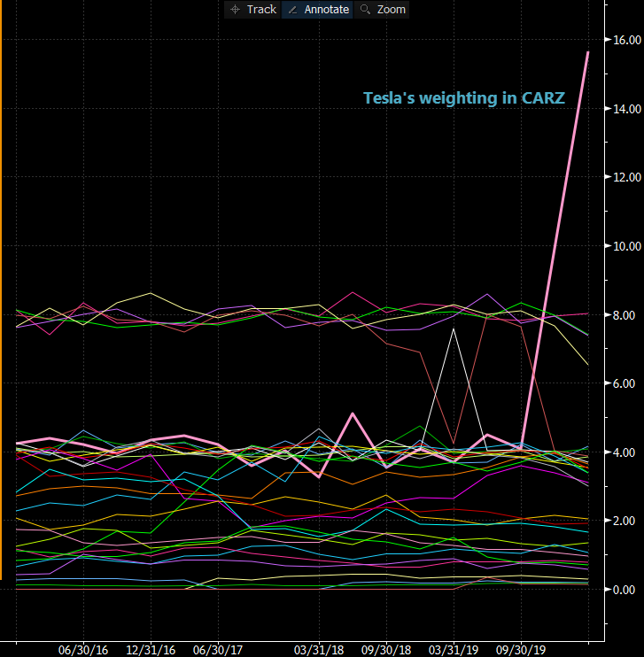This screenshot has width=644, height=657.
Task: Click the 03/31/19 date label
Action: 454,650
